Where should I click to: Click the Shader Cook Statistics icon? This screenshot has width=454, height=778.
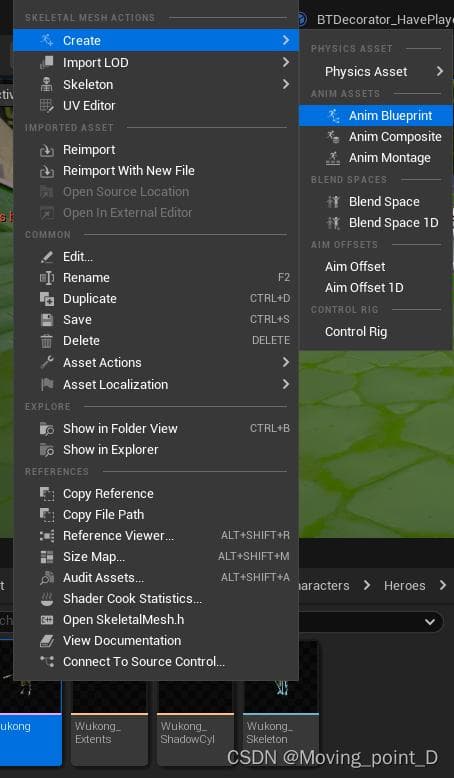click(47, 599)
